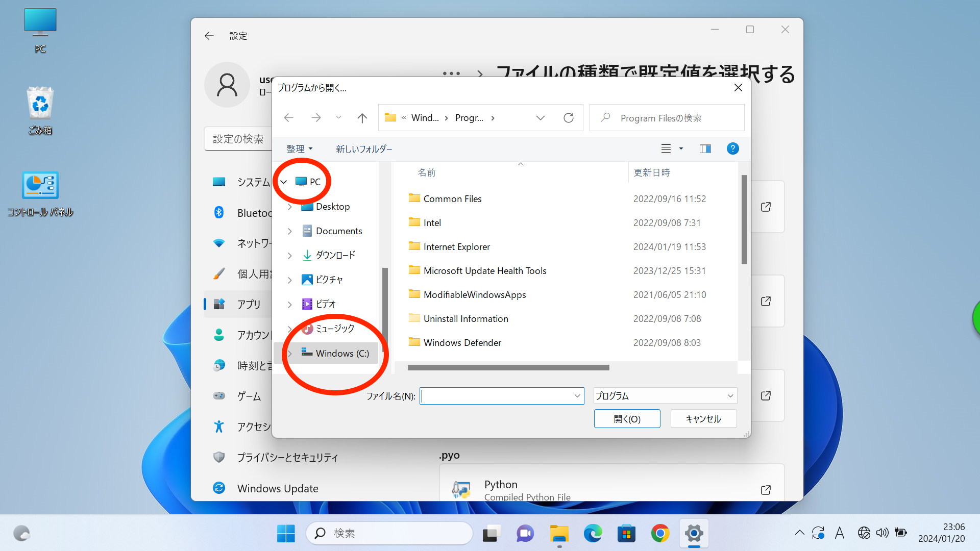The width and height of the screenshot is (980, 551).
Task: Select the Downloads (ダウンロード) sidebar entry
Action: [335, 255]
